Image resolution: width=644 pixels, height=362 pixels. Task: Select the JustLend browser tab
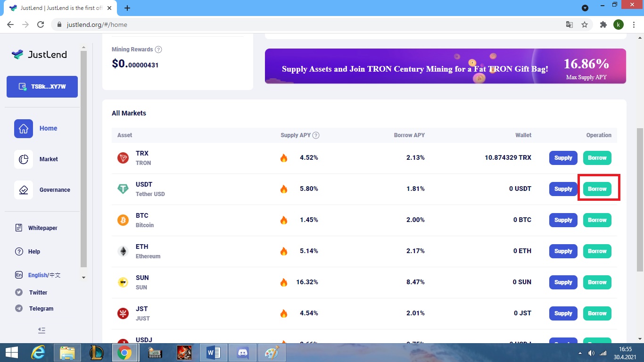pyautogui.click(x=60, y=8)
